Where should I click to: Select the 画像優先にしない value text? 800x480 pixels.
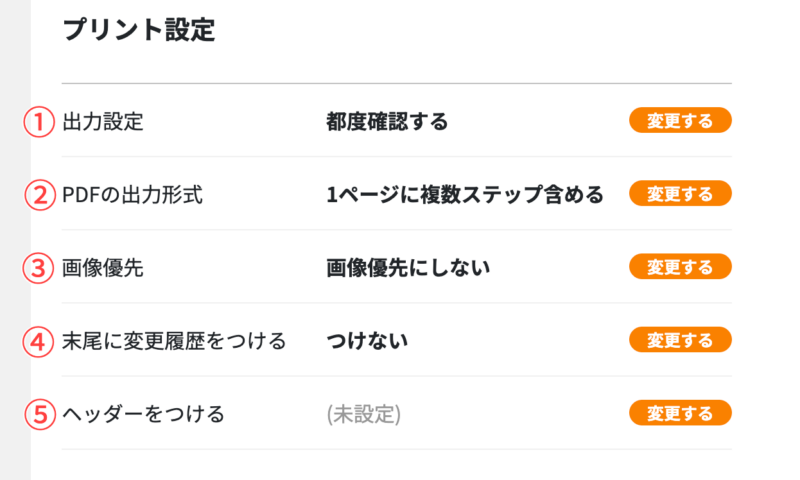408,268
